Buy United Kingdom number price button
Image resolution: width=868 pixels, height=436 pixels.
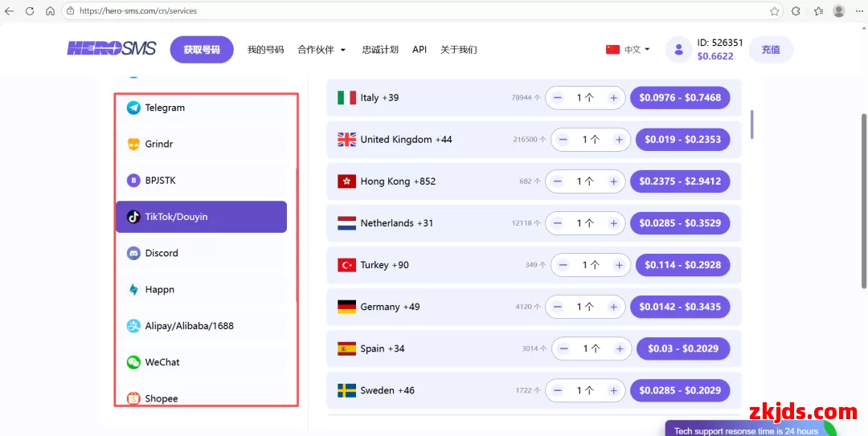tap(683, 140)
